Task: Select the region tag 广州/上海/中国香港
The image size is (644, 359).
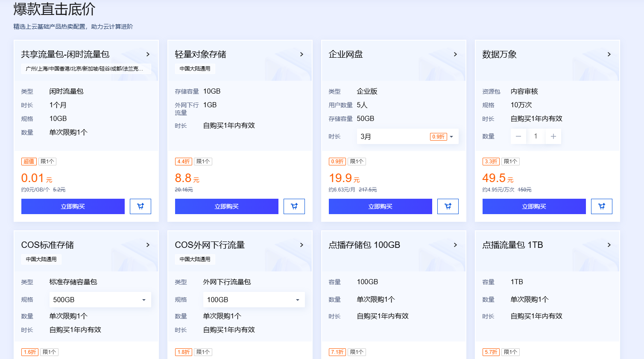Action: [86, 69]
